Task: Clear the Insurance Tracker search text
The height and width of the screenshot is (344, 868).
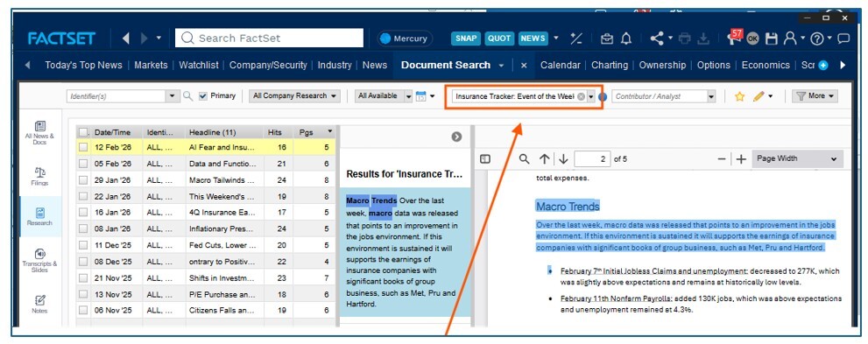Action: click(x=581, y=96)
